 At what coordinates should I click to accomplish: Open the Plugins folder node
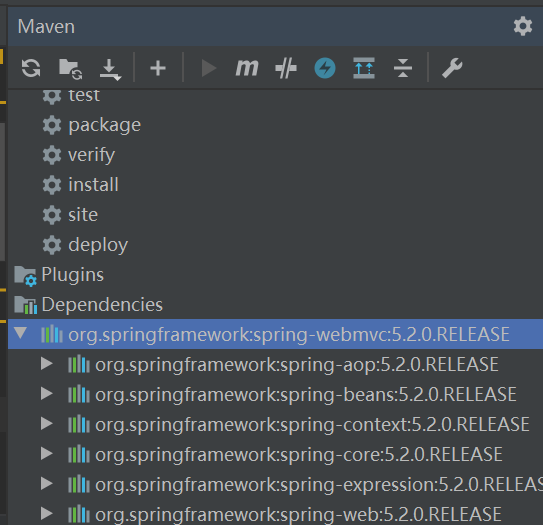tap(72, 275)
